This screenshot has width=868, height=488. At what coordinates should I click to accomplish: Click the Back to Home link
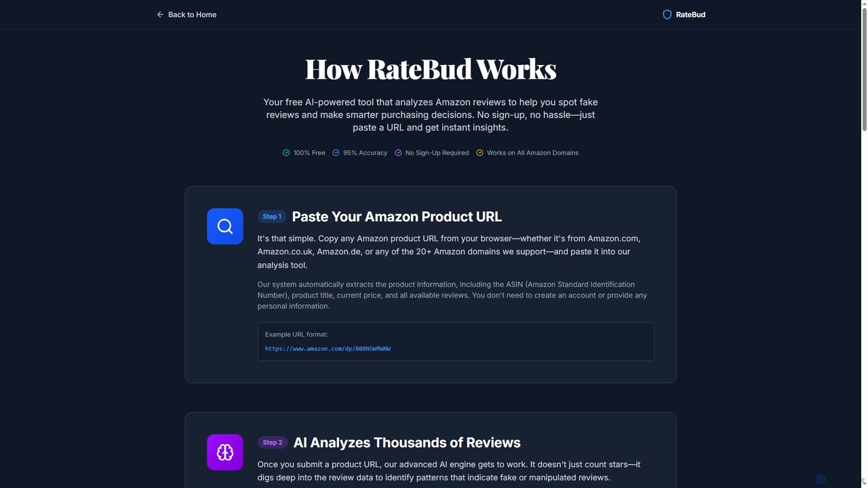pyautogui.click(x=186, y=14)
